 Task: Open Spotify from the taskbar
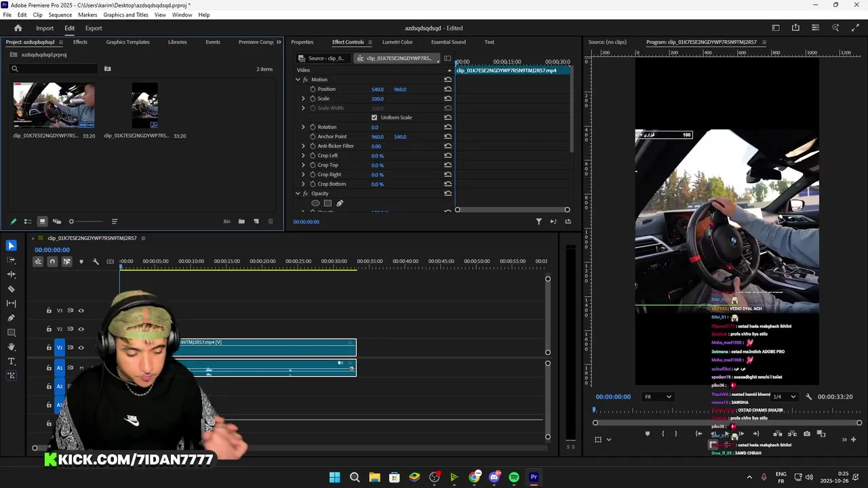pos(514,477)
